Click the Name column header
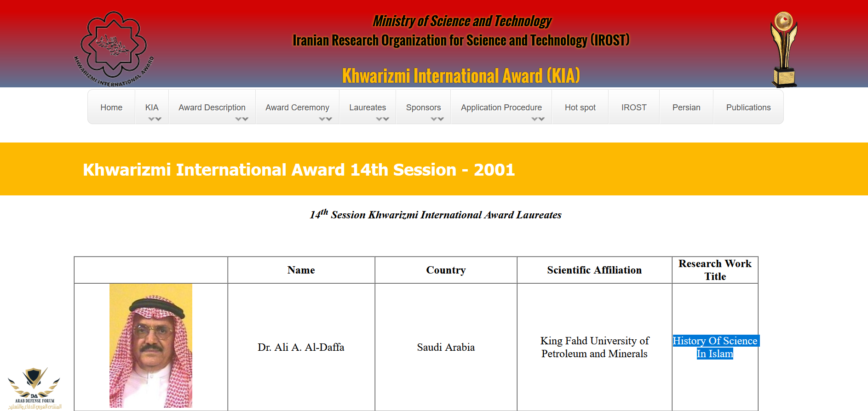Screen dimensions: 868x411 coord(301,270)
